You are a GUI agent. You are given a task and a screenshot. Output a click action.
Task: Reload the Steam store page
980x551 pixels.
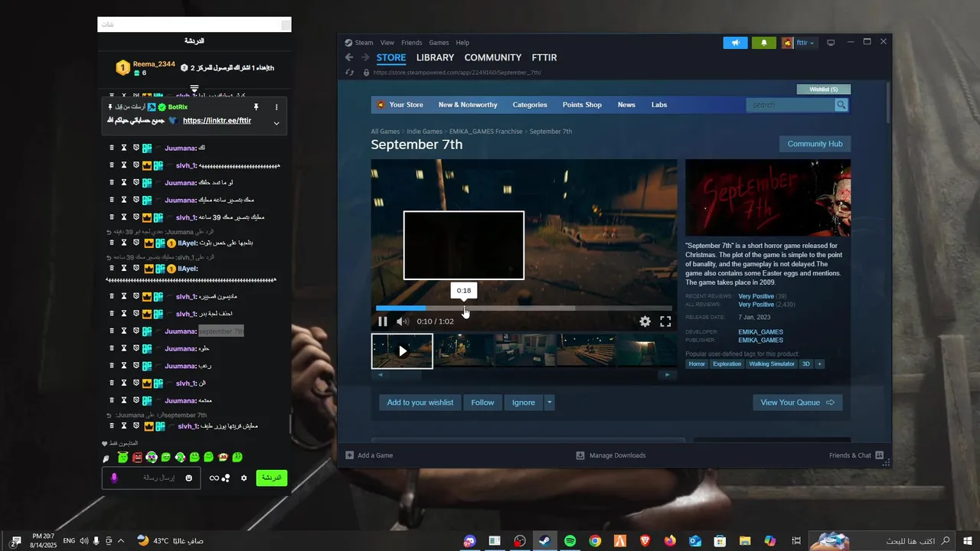350,73
